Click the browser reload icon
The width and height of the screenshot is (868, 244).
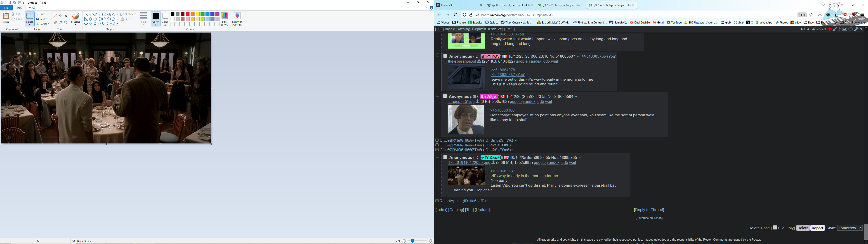point(455,15)
